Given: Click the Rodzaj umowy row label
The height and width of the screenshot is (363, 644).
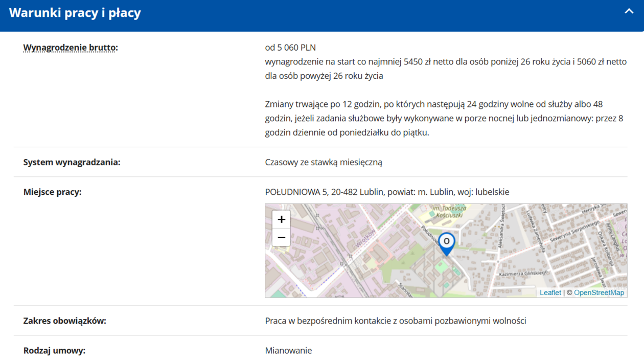Looking at the screenshot, I should pyautogui.click(x=54, y=351).
